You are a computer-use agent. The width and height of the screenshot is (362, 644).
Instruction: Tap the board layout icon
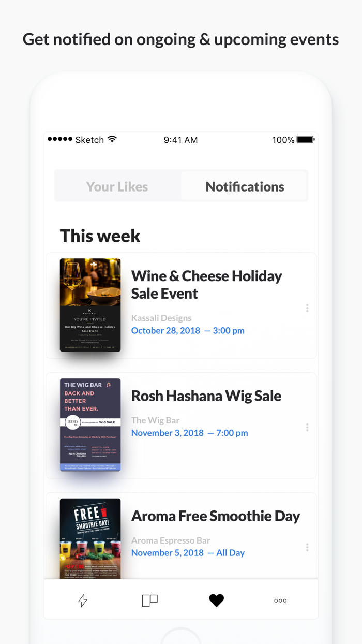coord(149,600)
